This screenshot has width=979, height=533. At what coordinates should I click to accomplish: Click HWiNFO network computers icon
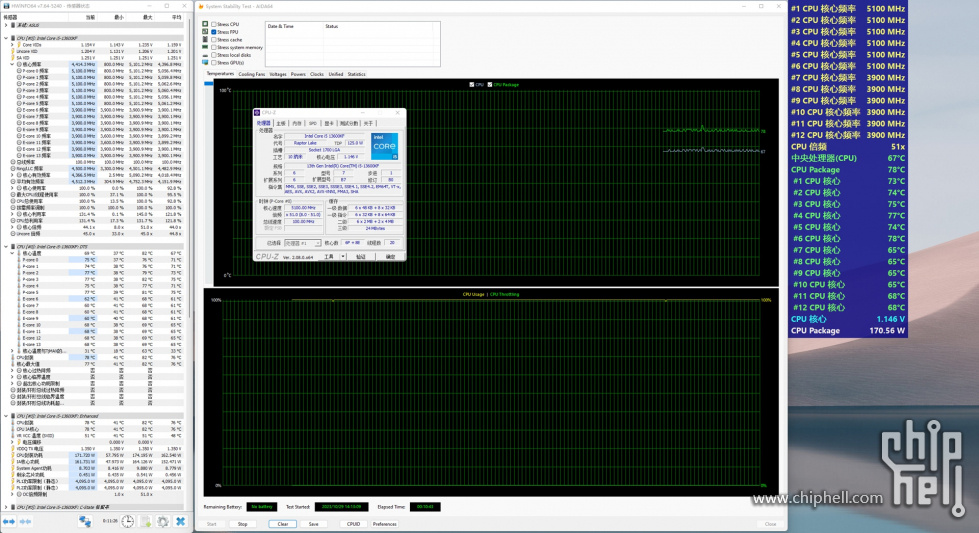[85, 521]
